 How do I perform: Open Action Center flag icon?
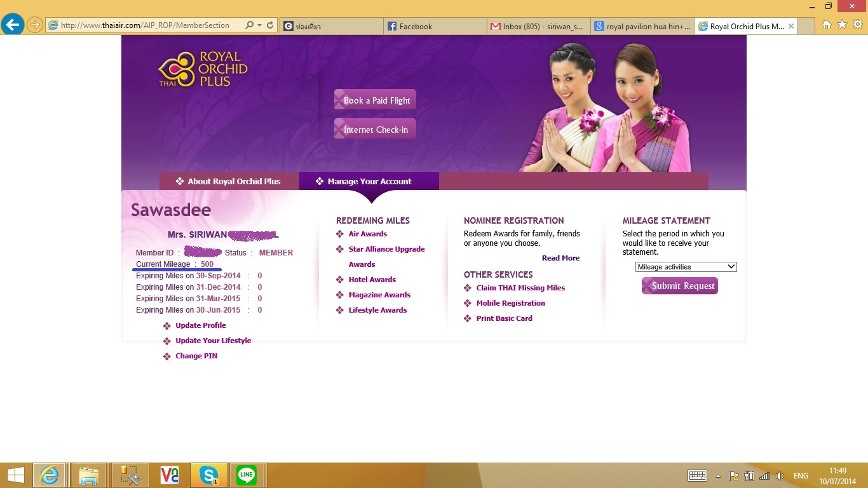[733, 476]
